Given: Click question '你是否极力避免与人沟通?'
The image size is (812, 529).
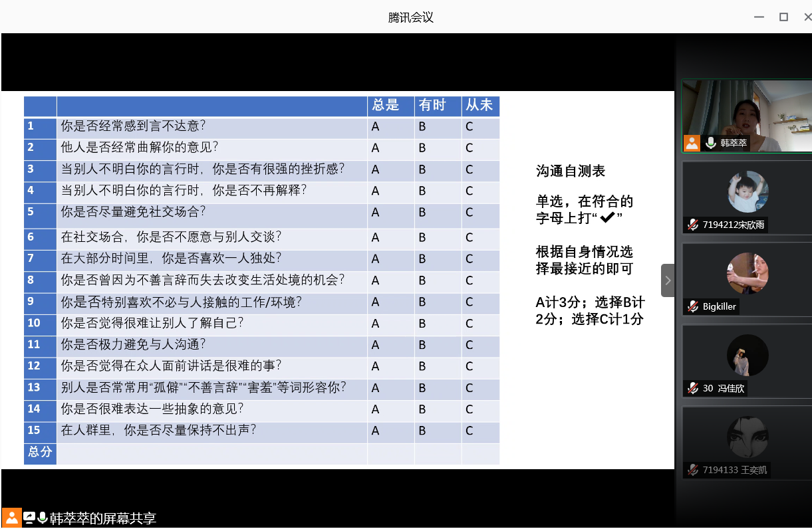Looking at the screenshot, I should (133, 345).
